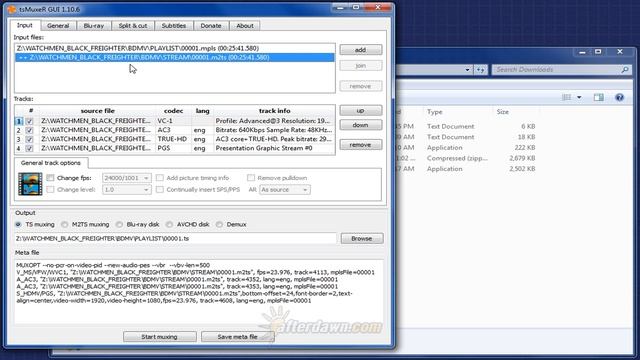Image resolution: width=640 pixels, height=360 pixels.
Task: Open the AR dropdown As source
Action: (284, 190)
